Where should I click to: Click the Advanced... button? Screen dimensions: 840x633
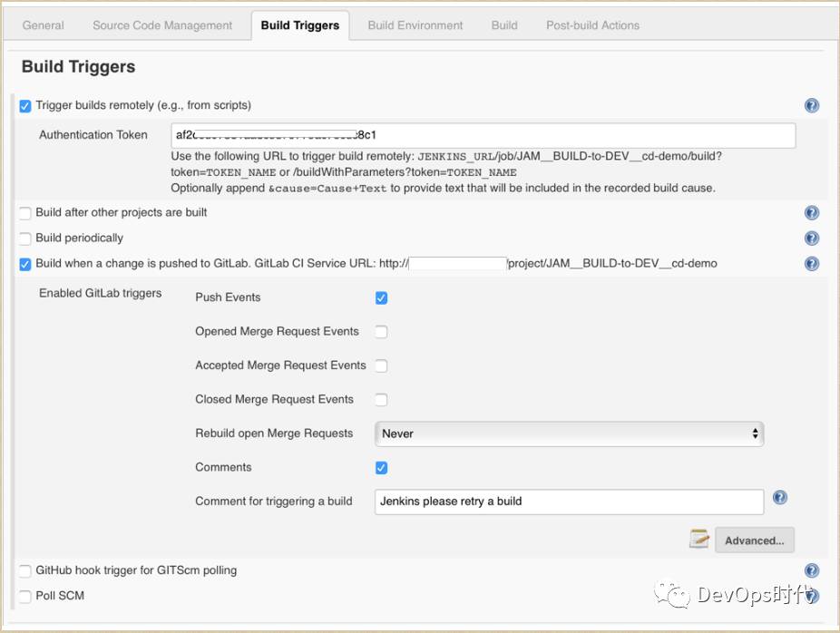point(754,540)
